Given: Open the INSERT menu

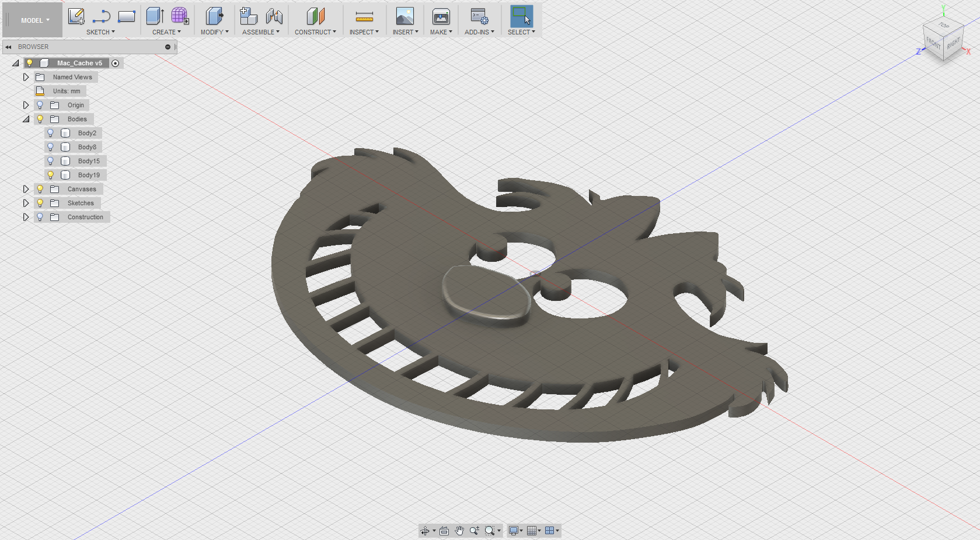Looking at the screenshot, I should pyautogui.click(x=406, y=32).
